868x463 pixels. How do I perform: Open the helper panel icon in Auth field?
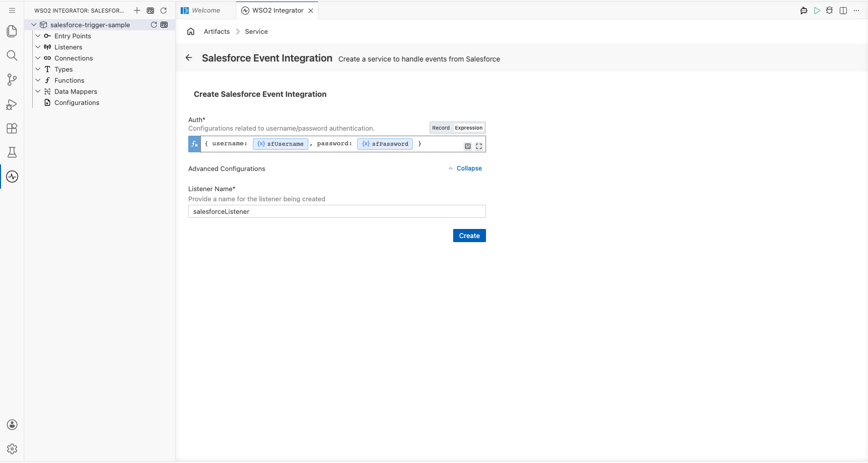[x=468, y=146]
